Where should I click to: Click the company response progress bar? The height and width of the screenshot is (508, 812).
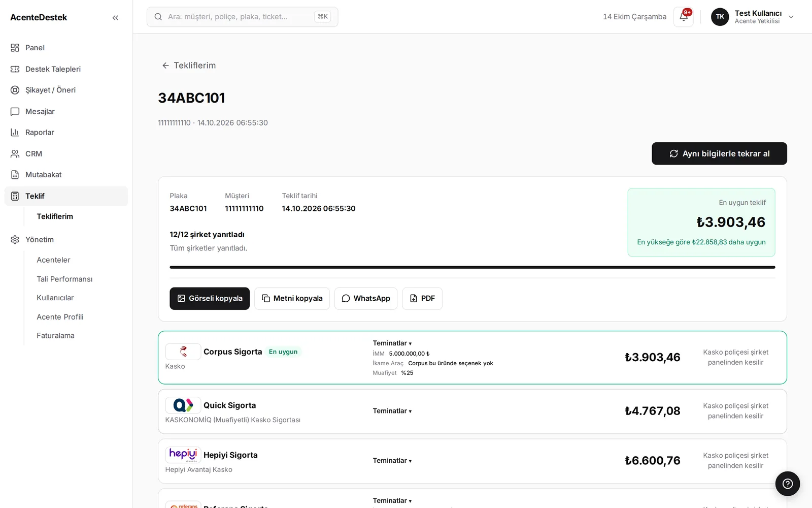click(x=472, y=267)
